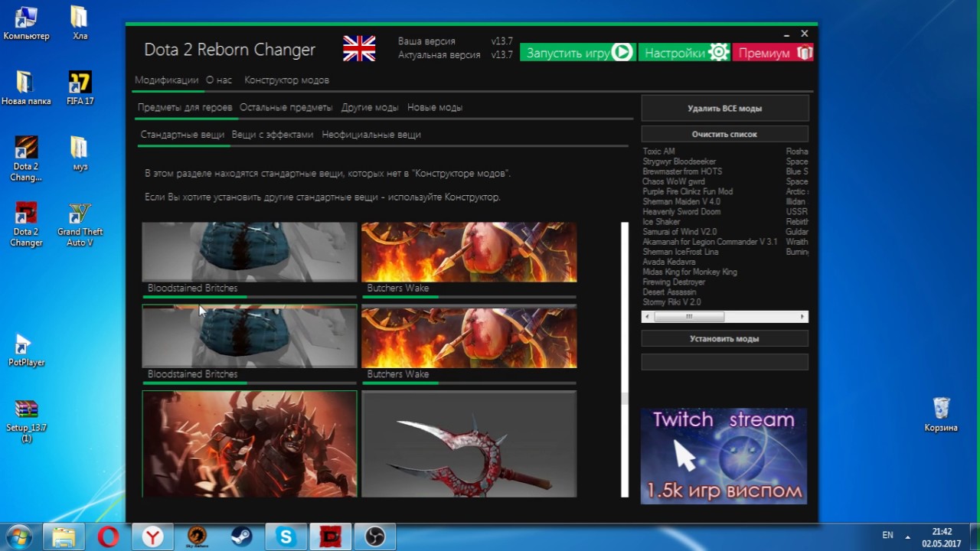Select the PotPlayer desktop icon
The image size is (980, 551).
pos(26,350)
